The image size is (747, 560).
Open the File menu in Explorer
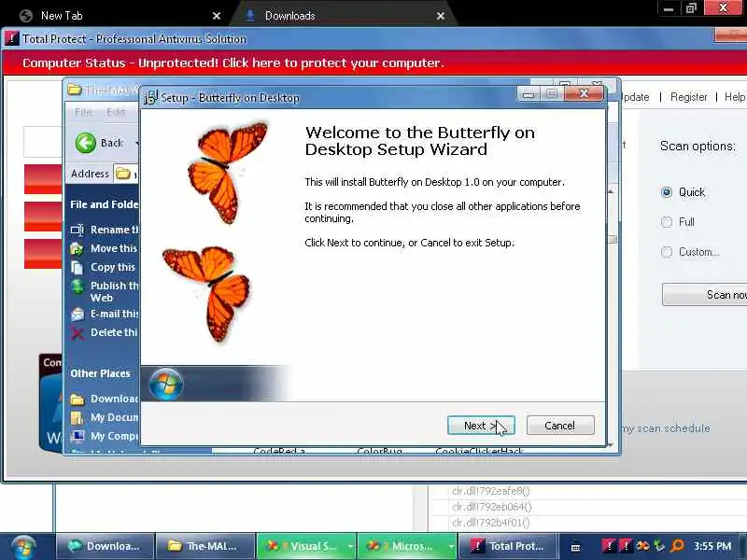tap(83, 112)
